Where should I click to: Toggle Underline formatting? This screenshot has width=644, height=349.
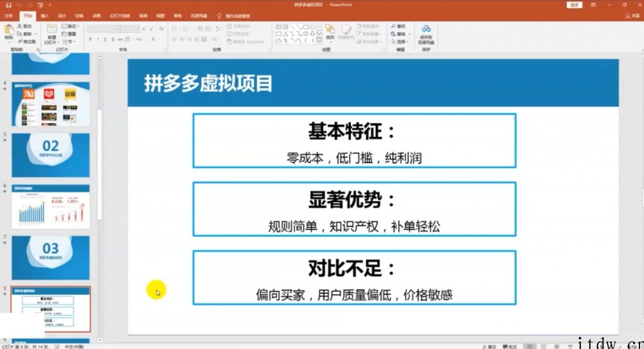(x=105, y=39)
